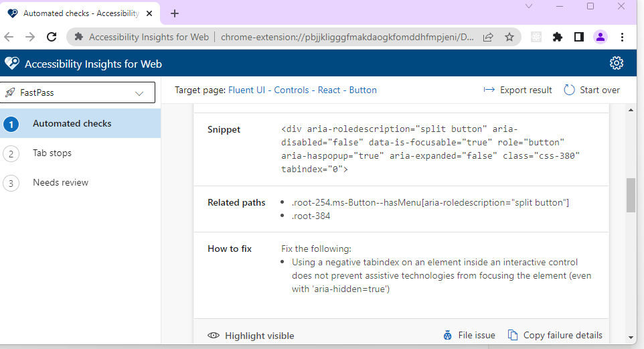Select Tab stops step
The width and height of the screenshot is (644, 349).
click(x=80, y=153)
